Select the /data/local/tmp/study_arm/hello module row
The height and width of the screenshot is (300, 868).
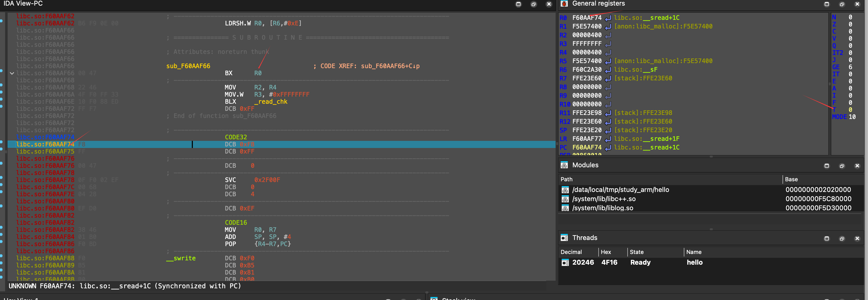[x=620, y=190]
